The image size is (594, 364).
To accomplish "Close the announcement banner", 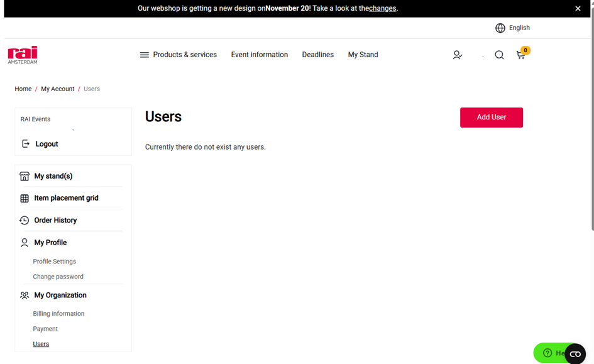I will tap(578, 8).
